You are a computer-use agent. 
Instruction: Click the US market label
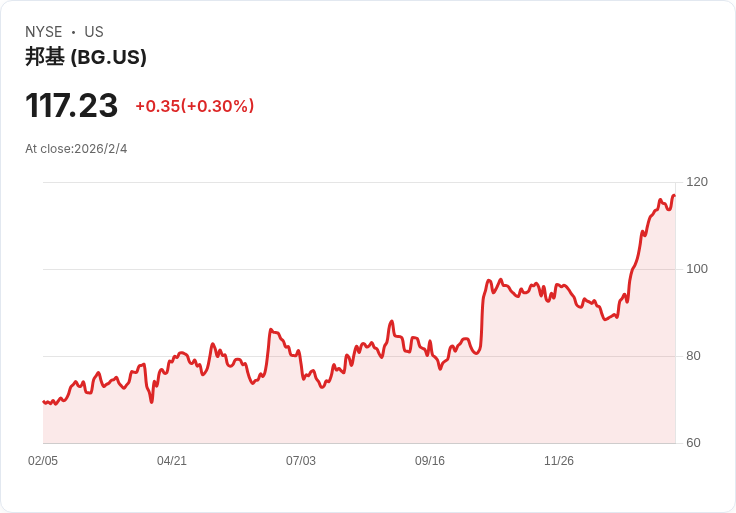[94, 32]
